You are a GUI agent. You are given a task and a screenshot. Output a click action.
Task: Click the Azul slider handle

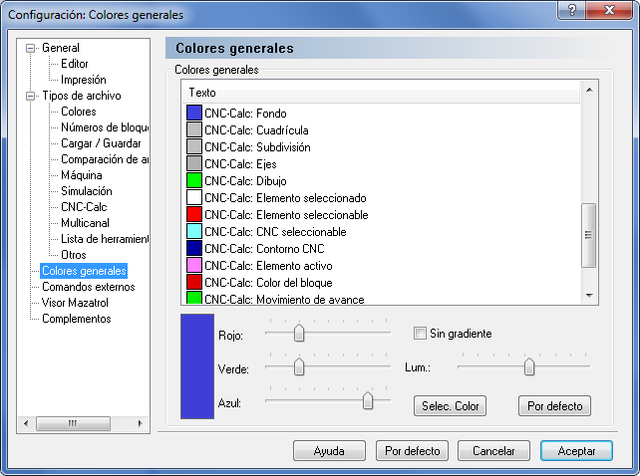click(368, 400)
